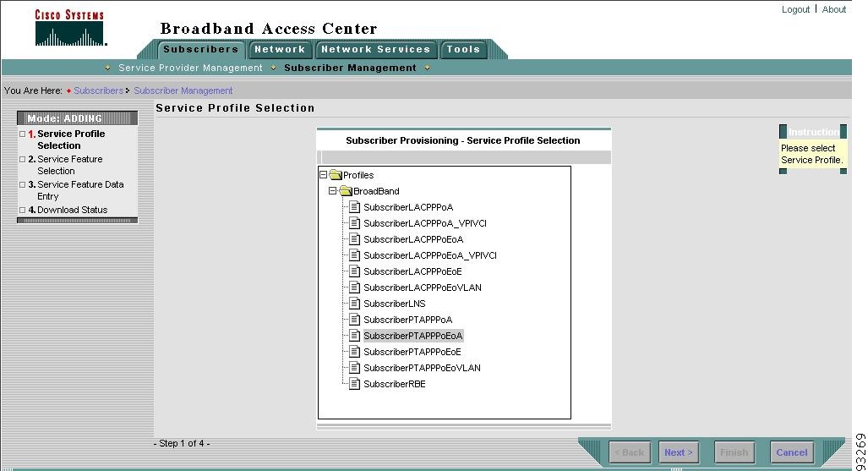Go to Service Provider Management submenu
Viewport: 868px width, 471px height.
190,68
